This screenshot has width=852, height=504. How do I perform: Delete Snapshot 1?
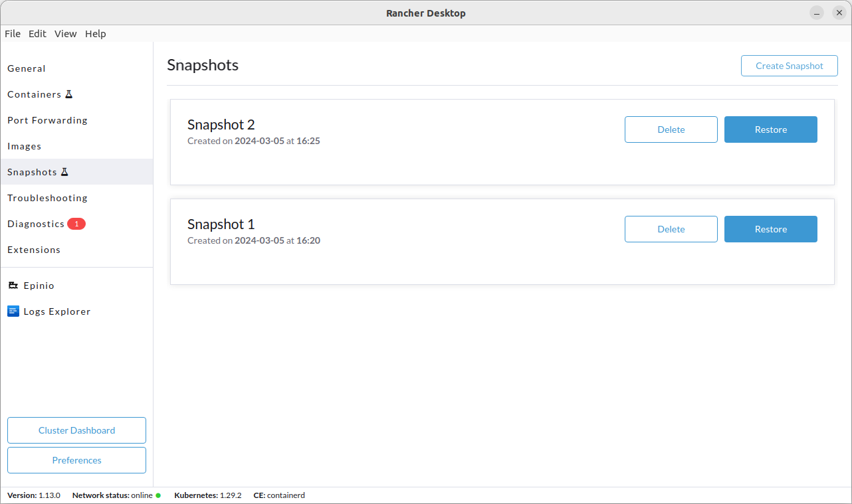pyautogui.click(x=671, y=229)
